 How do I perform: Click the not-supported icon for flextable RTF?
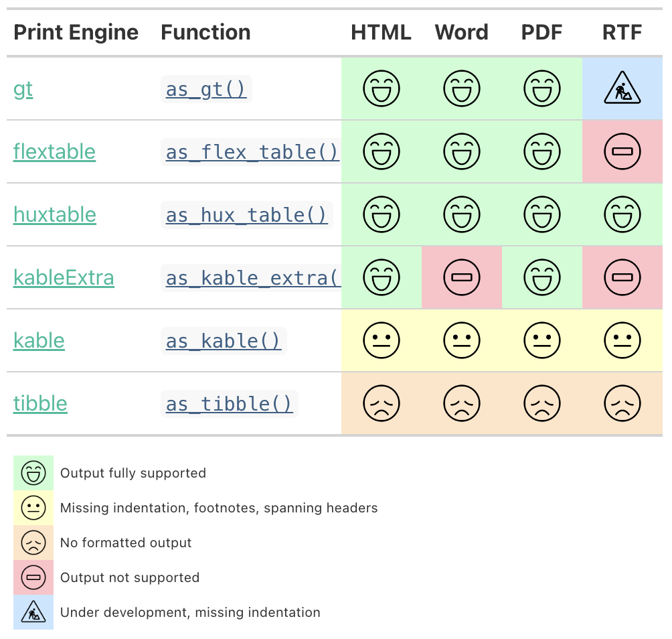click(622, 152)
